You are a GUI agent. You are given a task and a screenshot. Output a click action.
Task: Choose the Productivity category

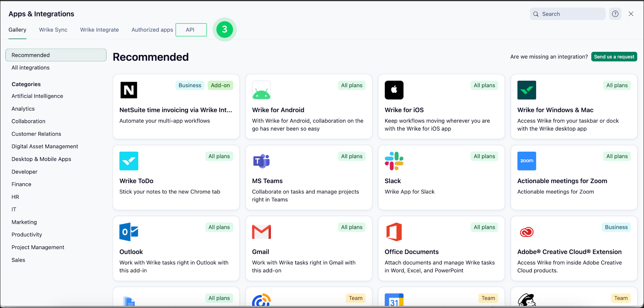[27, 234]
